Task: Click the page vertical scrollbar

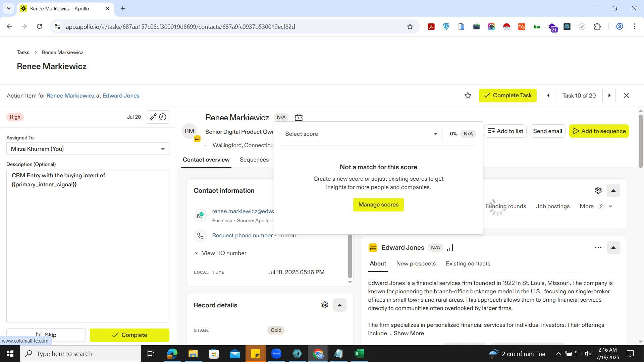Action: point(640,141)
